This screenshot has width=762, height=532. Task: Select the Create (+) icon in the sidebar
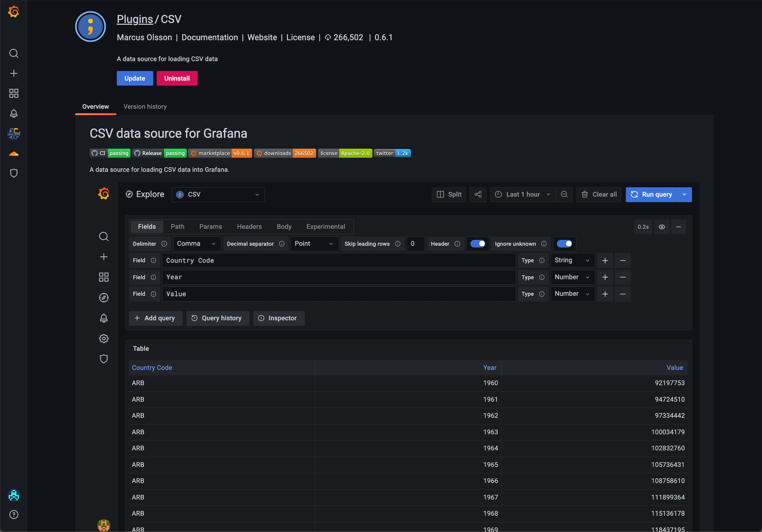14,73
